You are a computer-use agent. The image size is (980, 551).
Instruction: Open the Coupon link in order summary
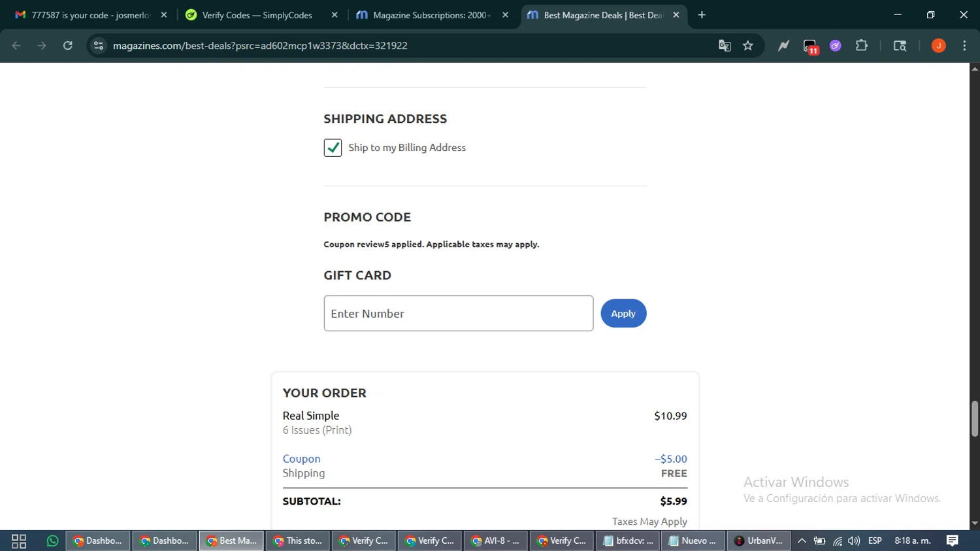tap(301, 459)
